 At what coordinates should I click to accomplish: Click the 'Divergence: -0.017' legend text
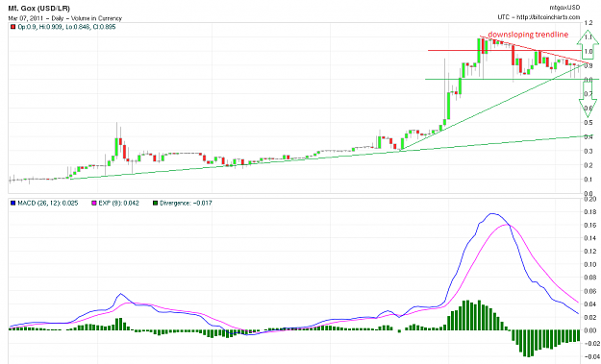186,204
